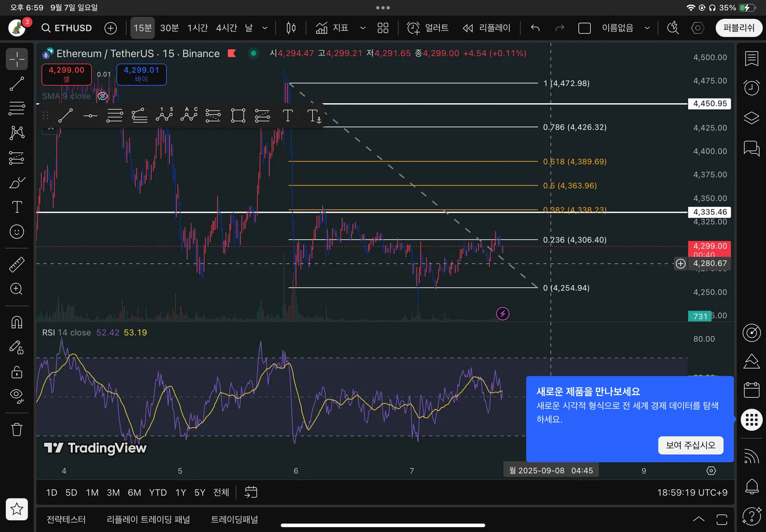This screenshot has width=766, height=532.
Task: Open the watchlist panel
Action: pos(752,59)
